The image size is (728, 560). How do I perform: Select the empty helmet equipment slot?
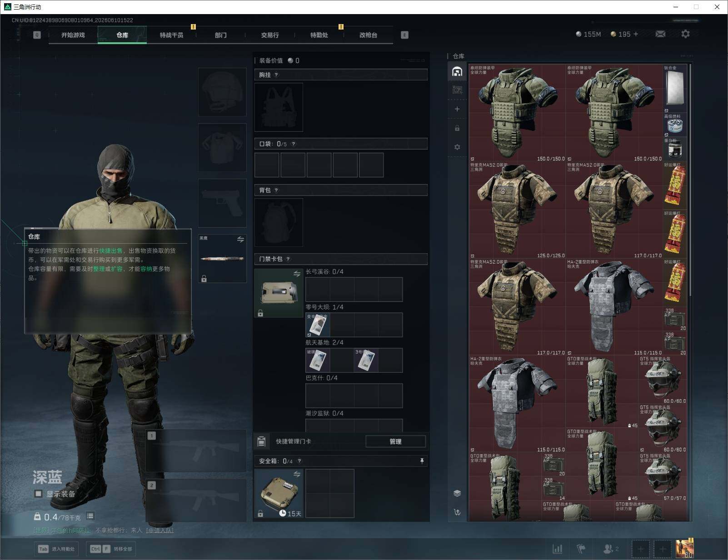point(222,92)
